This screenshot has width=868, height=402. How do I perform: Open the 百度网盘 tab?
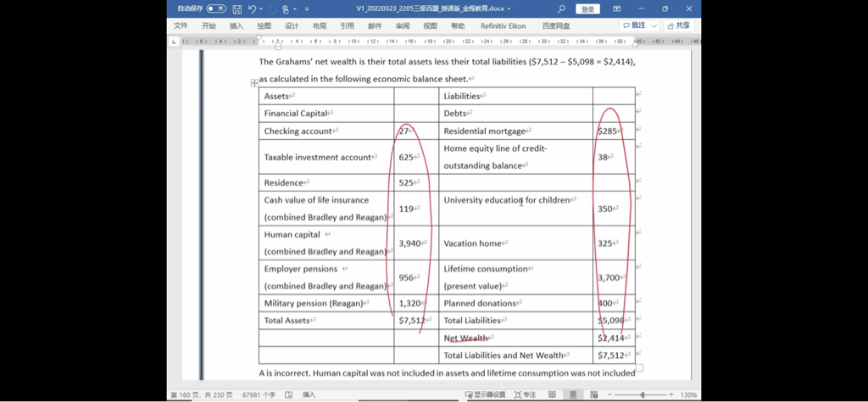click(556, 26)
